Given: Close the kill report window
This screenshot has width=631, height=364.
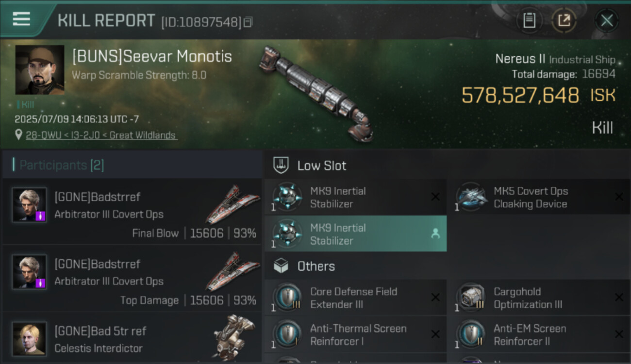Looking at the screenshot, I should coord(606,21).
